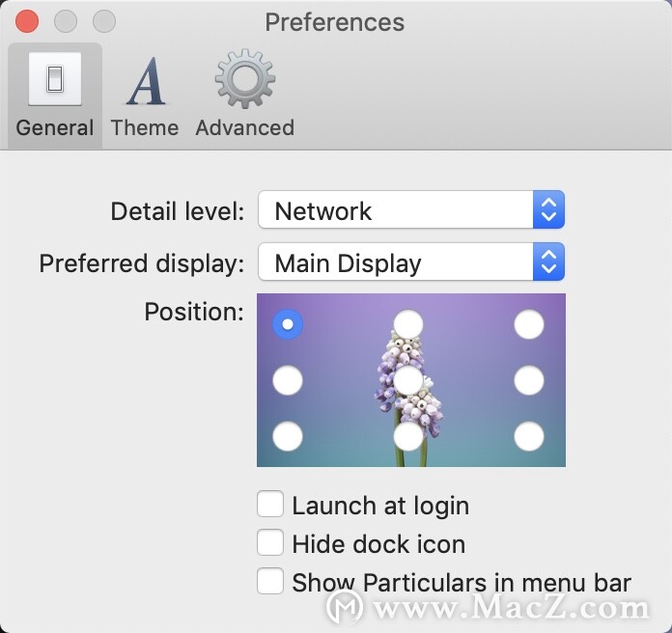
Task: Open the Theme letter A icon
Action: click(146, 81)
